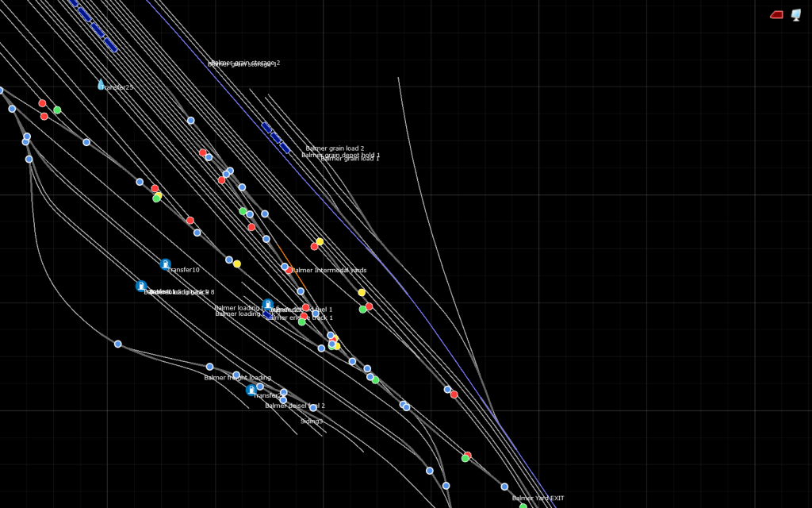Click the monitor icon in top-right corner
This screenshot has width=812, height=508.
796,15
